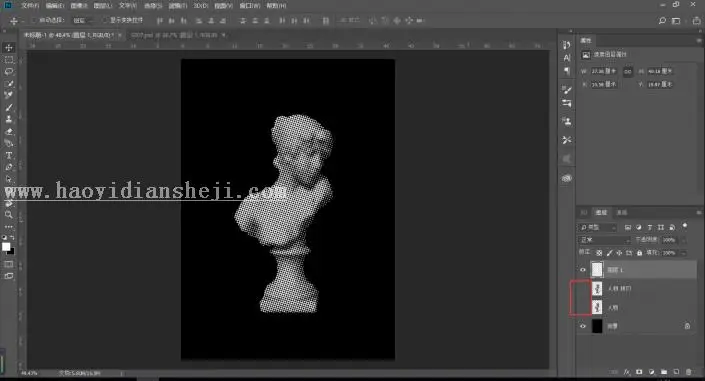Add a layer mask icon
Image resolution: width=705 pixels, height=381 pixels.
[639, 372]
